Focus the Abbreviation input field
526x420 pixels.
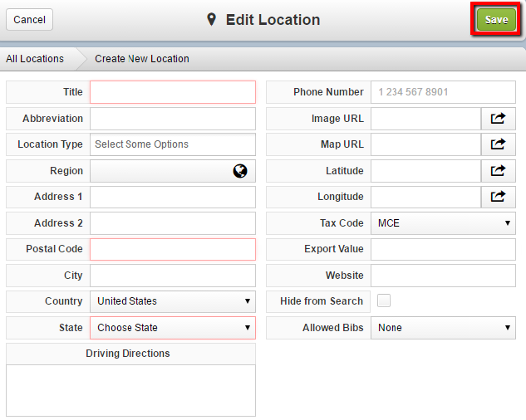(173, 119)
